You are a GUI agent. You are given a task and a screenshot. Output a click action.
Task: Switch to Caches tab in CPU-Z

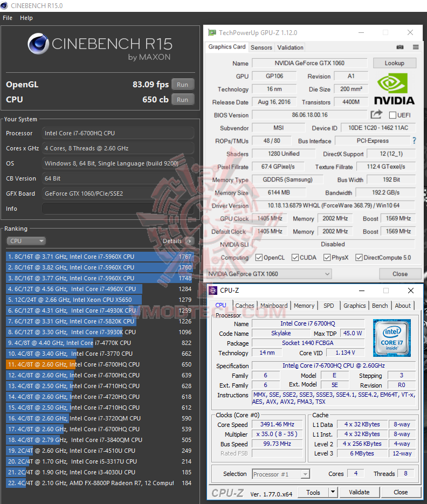[245, 306]
